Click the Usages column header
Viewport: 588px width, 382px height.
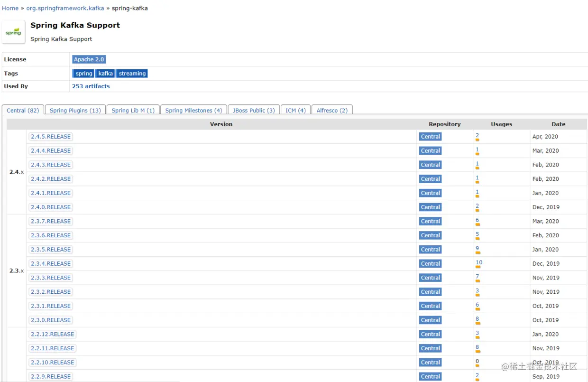click(x=501, y=124)
